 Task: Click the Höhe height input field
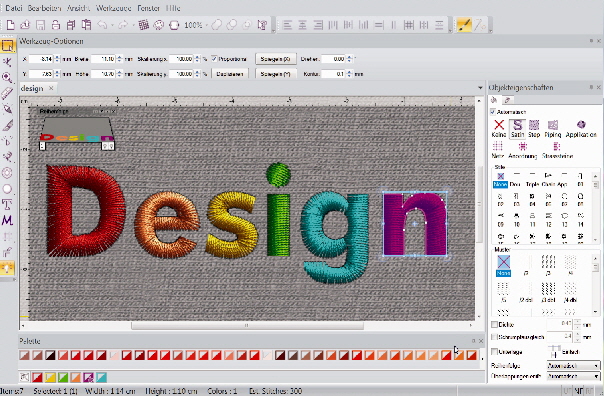[104, 74]
